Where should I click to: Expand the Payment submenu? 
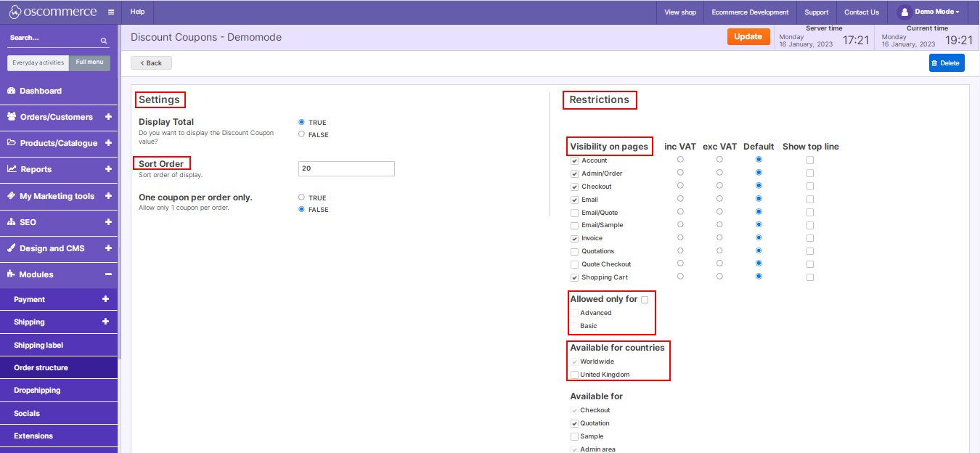point(105,299)
